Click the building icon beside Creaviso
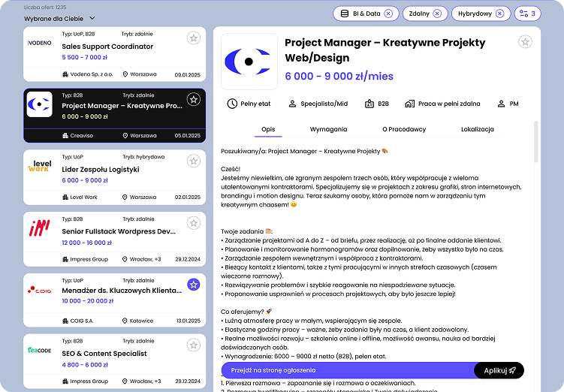This screenshot has height=392, width=564. point(65,136)
